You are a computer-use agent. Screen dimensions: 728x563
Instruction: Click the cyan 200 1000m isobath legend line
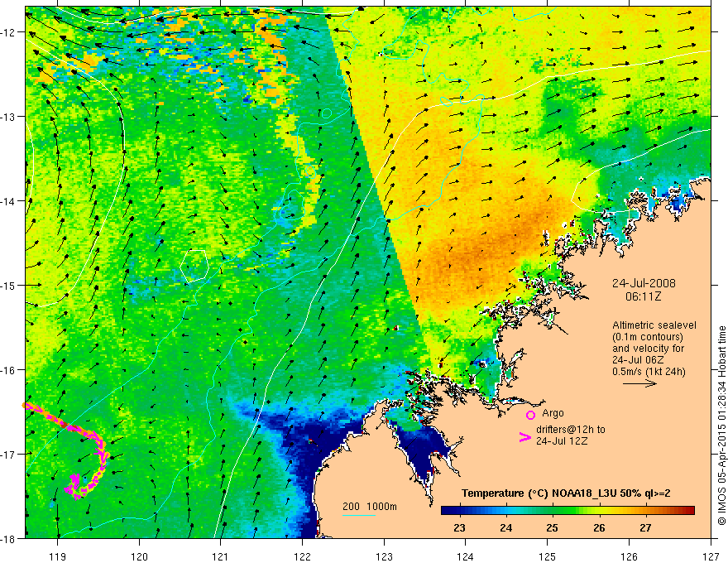pos(359,515)
